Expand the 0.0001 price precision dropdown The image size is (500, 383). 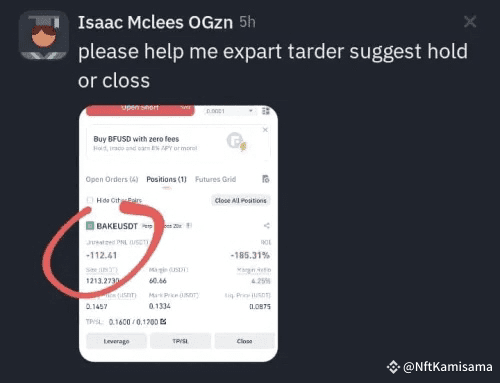(229, 111)
